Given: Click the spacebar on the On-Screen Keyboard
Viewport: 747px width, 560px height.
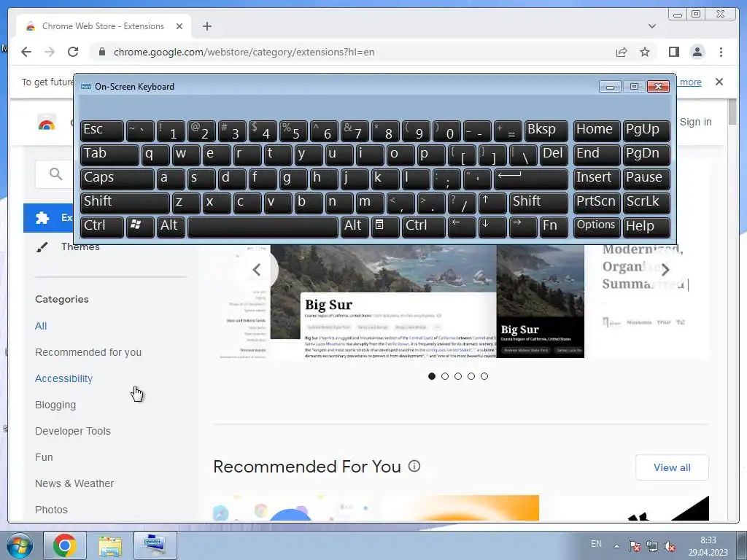Looking at the screenshot, I should click(x=263, y=226).
